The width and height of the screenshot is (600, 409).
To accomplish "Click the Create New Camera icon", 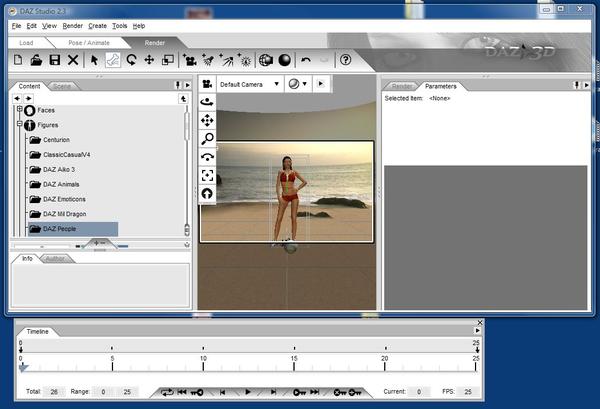I will tap(190, 60).
